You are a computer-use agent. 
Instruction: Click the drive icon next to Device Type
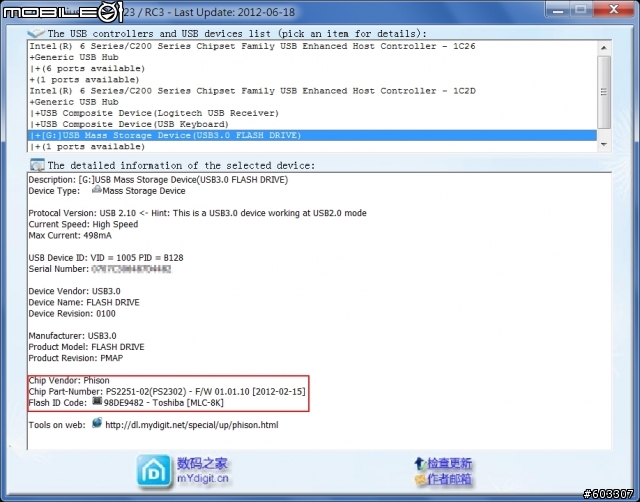[x=97, y=189]
